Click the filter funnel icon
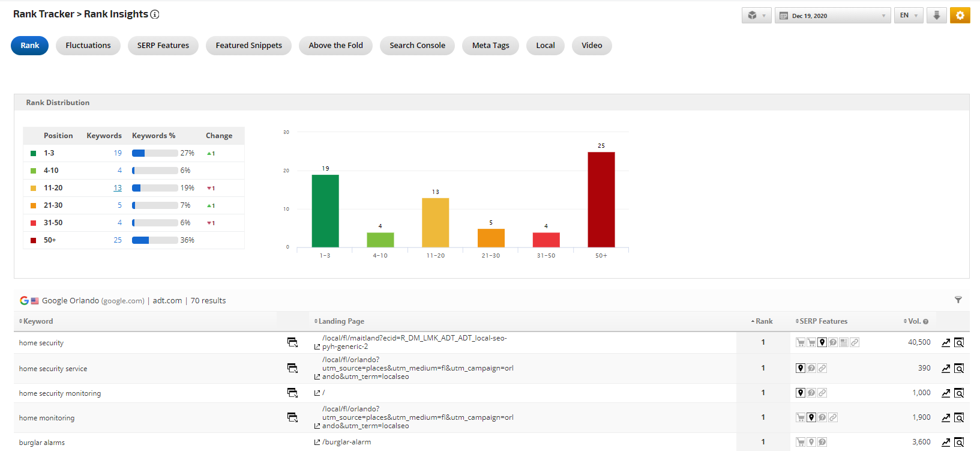Screen dimensions: 980x451 [958, 300]
